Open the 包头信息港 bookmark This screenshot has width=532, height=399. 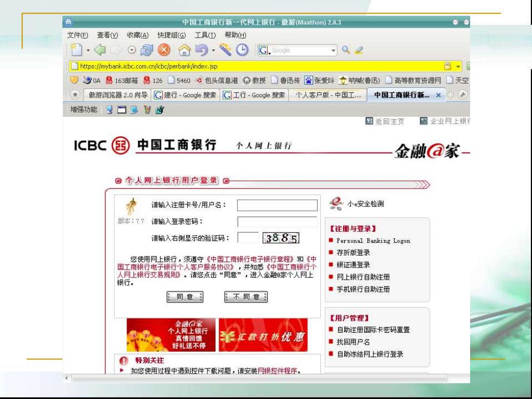click(x=217, y=80)
